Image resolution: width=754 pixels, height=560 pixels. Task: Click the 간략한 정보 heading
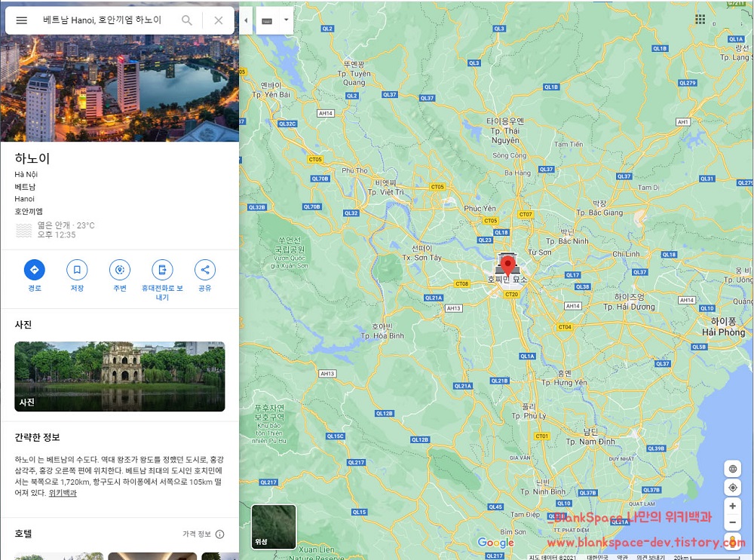37,437
